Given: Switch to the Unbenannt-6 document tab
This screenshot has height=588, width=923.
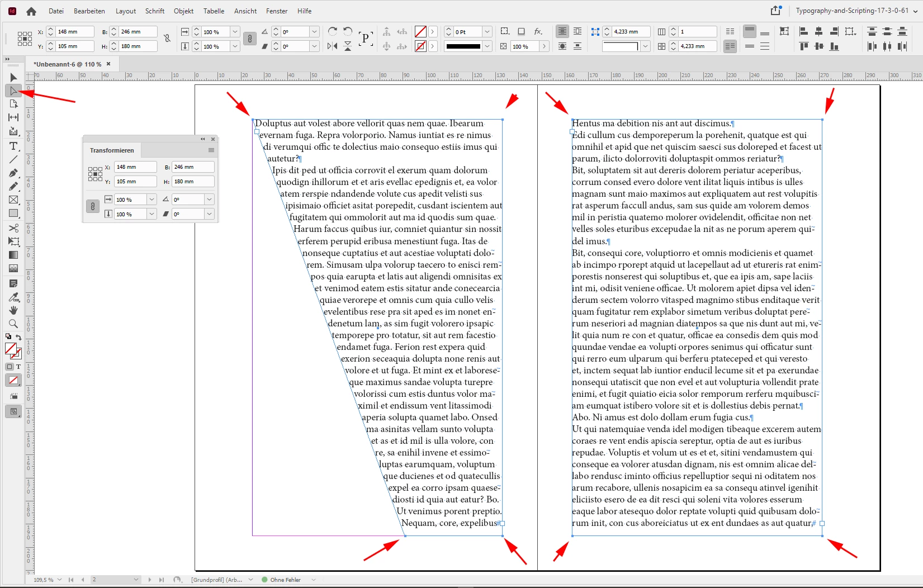Looking at the screenshot, I should click(68, 64).
